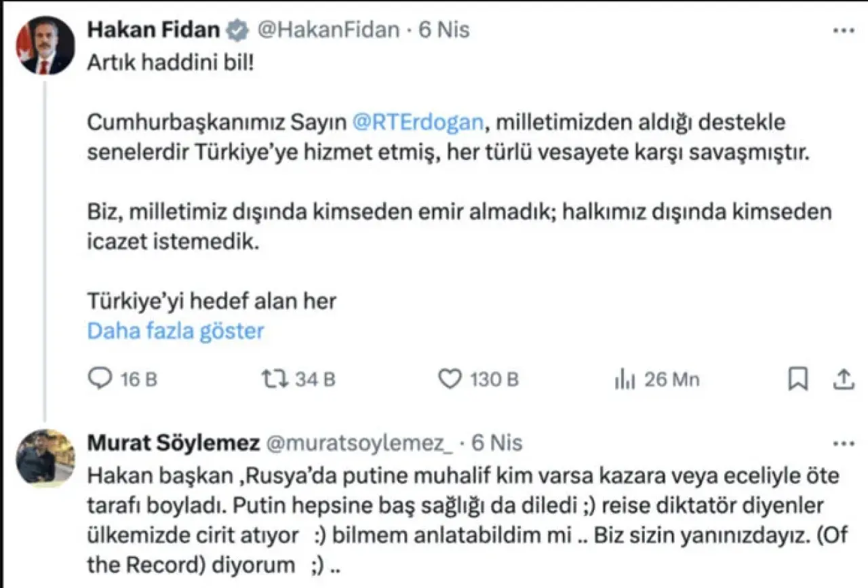Image resolution: width=868 pixels, height=588 pixels.
Task: Click the reply icon on Hakan Fidan's tweet
Action: 100,379
